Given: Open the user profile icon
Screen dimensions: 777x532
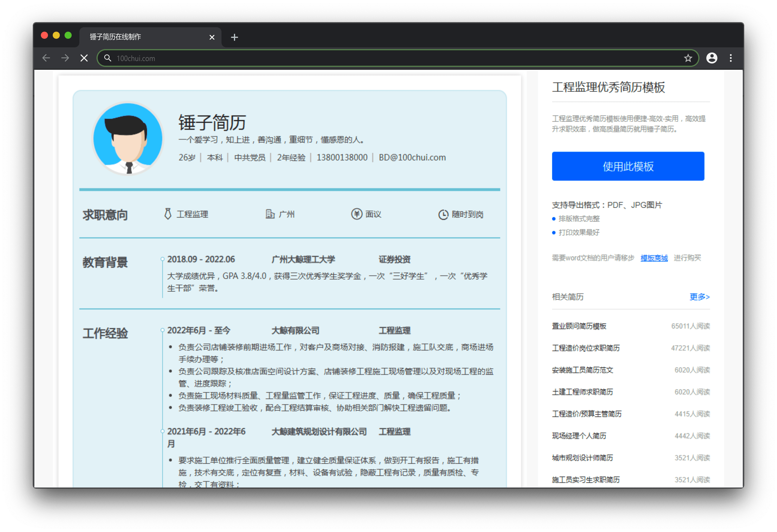Looking at the screenshot, I should pos(712,58).
